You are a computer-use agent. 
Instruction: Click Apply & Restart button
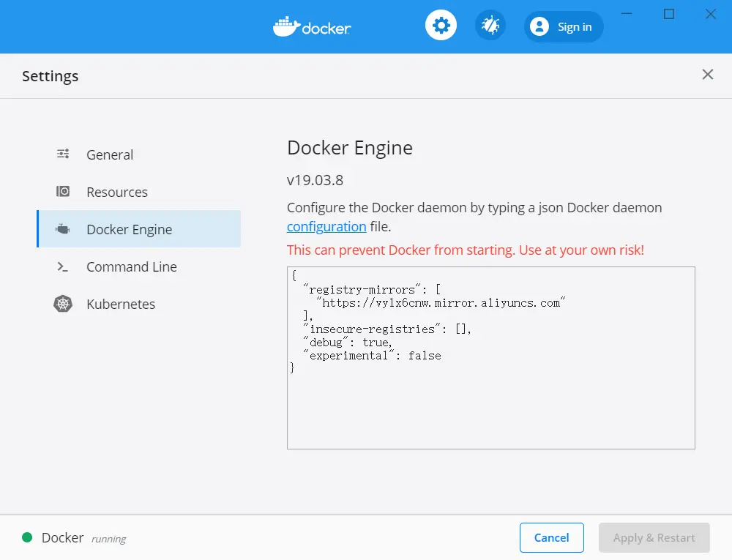click(654, 537)
